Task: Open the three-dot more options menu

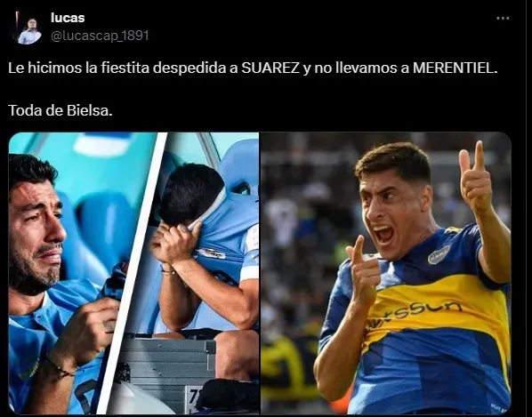Action: point(503,19)
